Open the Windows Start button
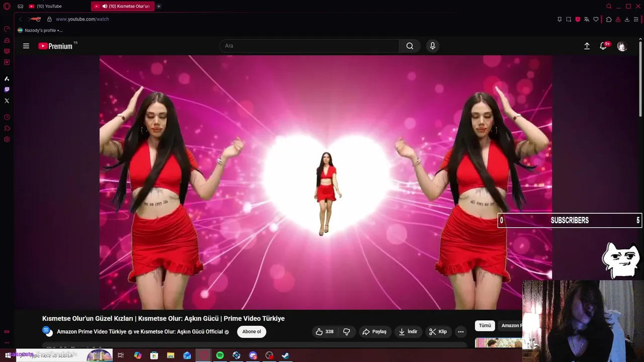Screen dimensions: 644x362 click(x=7, y=355)
